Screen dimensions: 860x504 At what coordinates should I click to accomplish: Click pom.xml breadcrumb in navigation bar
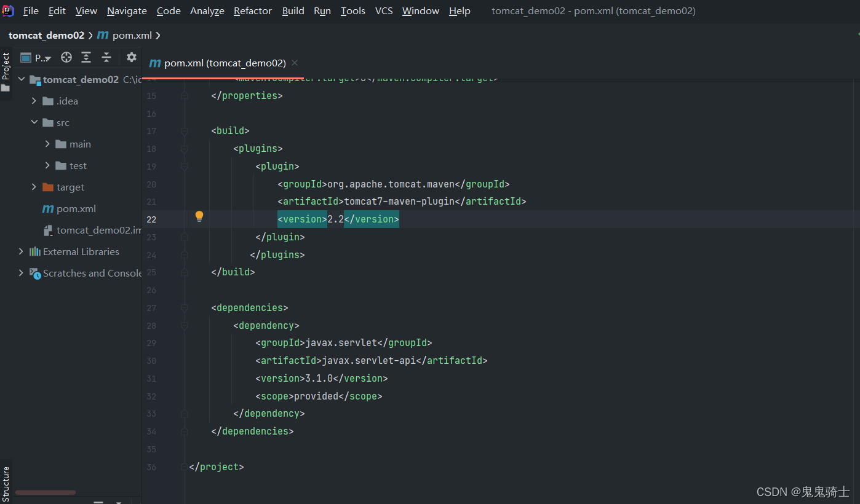tap(125, 36)
